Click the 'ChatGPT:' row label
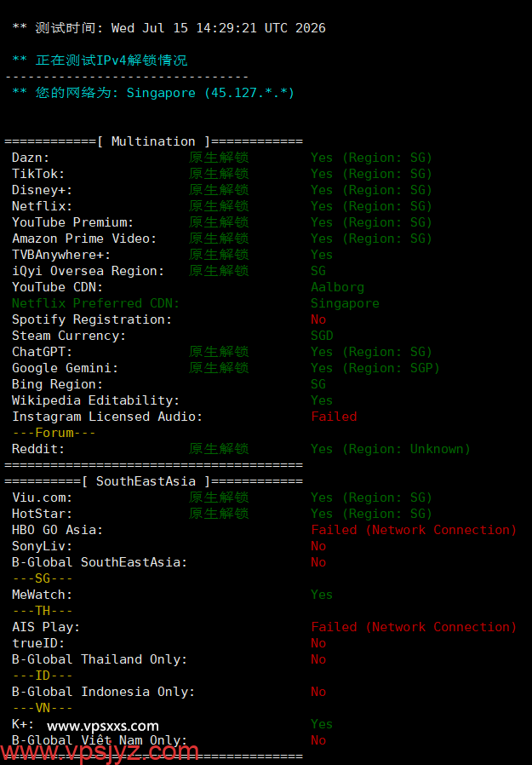 pyautogui.click(x=42, y=352)
